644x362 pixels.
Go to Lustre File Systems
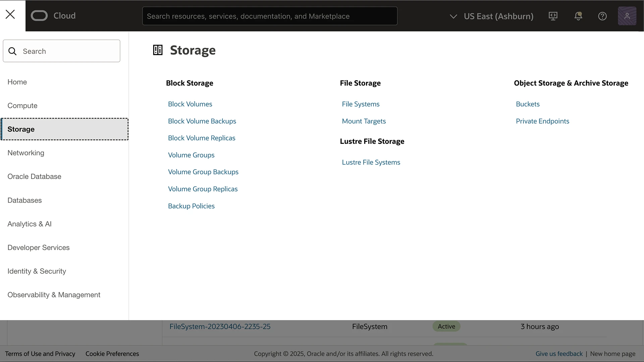[371, 162]
